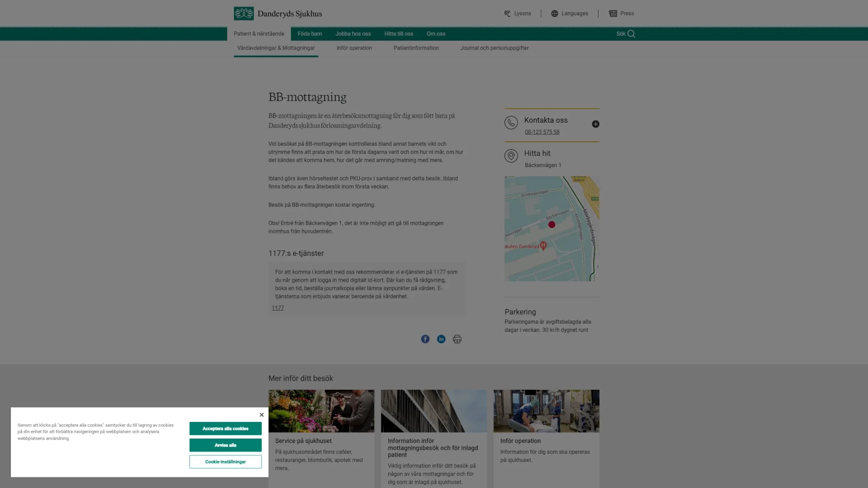The width and height of the screenshot is (868, 488).
Task: Click the phone icon beside Kontakta oss
Action: 511,123
